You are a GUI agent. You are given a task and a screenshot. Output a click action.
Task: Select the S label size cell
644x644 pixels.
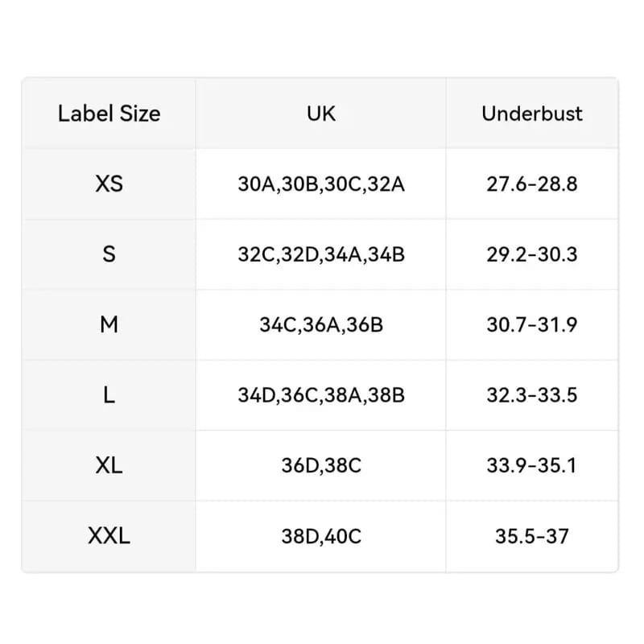[x=109, y=254]
